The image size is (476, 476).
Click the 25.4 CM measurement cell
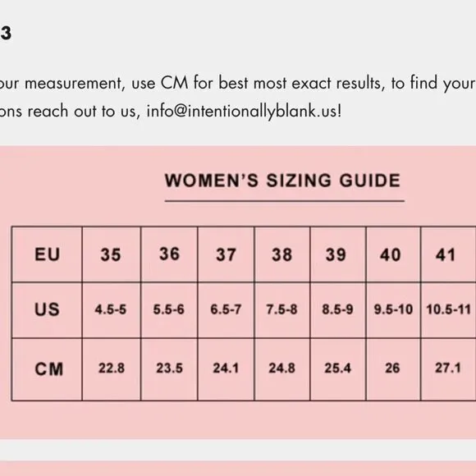[x=338, y=369]
